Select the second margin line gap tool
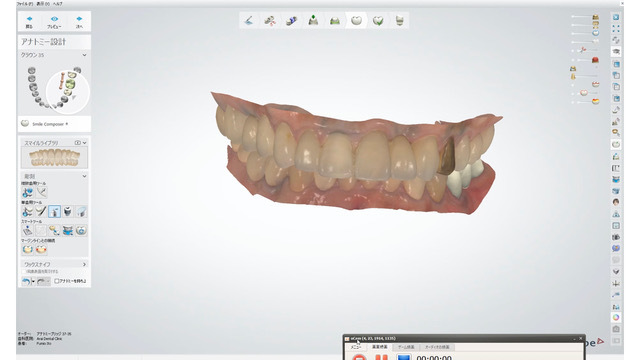The image size is (640, 360). pyautogui.click(x=41, y=249)
